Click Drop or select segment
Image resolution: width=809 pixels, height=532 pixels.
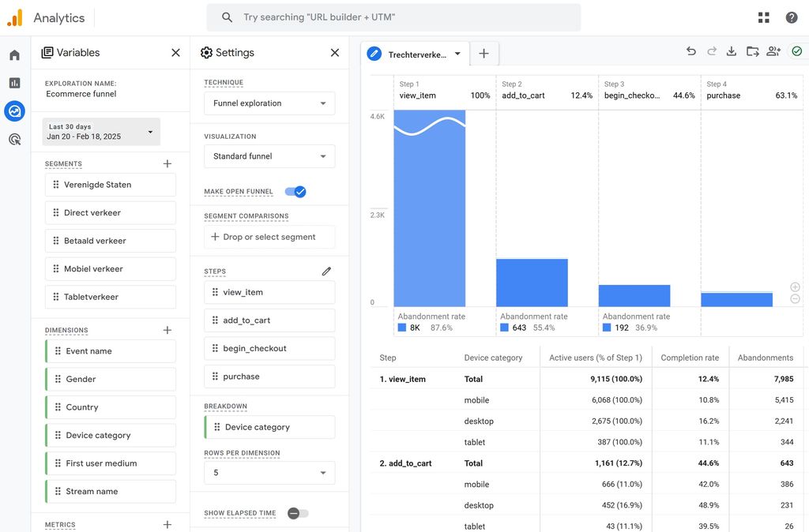pyautogui.click(x=269, y=237)
